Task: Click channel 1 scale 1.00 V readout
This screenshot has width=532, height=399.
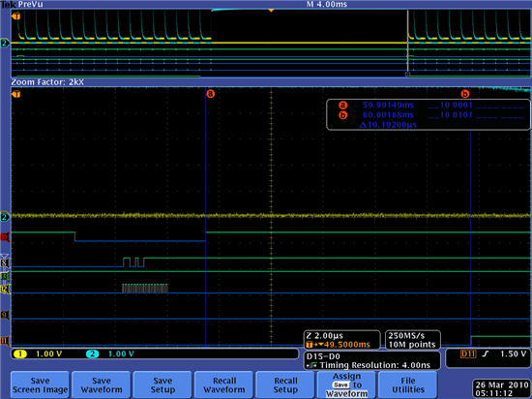Action: click(49, 354)
